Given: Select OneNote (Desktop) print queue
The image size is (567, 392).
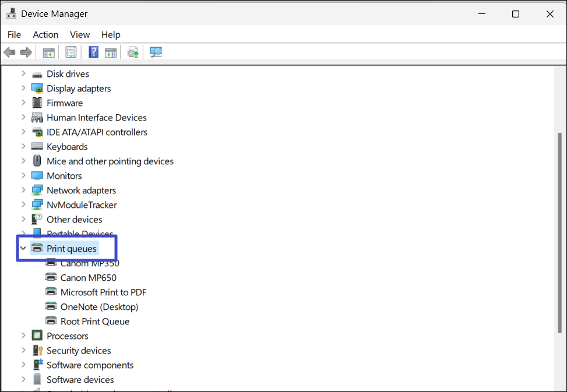Looking at the screenshot, I should (x=99, y=307).
